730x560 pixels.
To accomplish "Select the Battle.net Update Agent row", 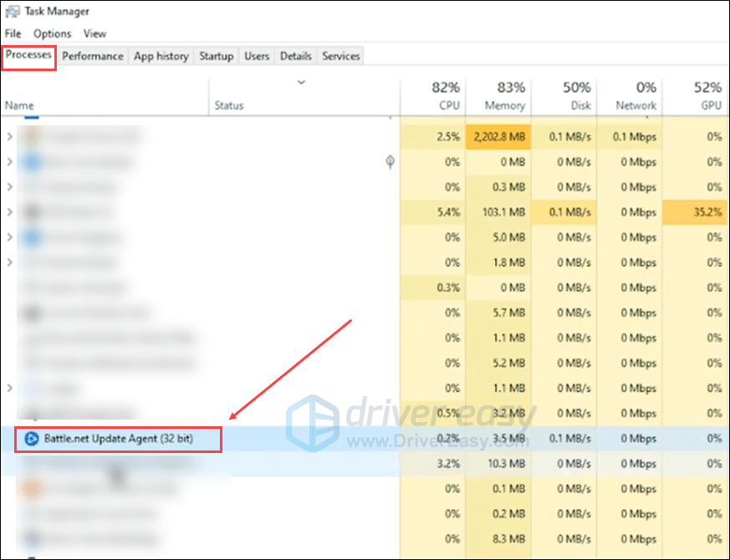I will coord(117,439).
